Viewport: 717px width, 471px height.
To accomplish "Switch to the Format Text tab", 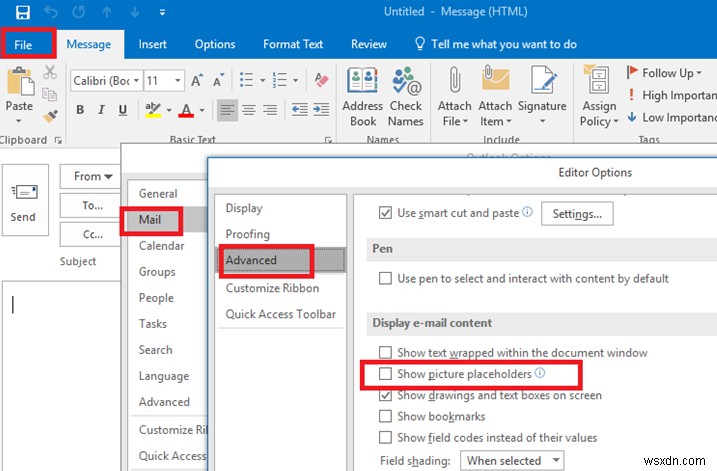I will [x=293, y=44].
